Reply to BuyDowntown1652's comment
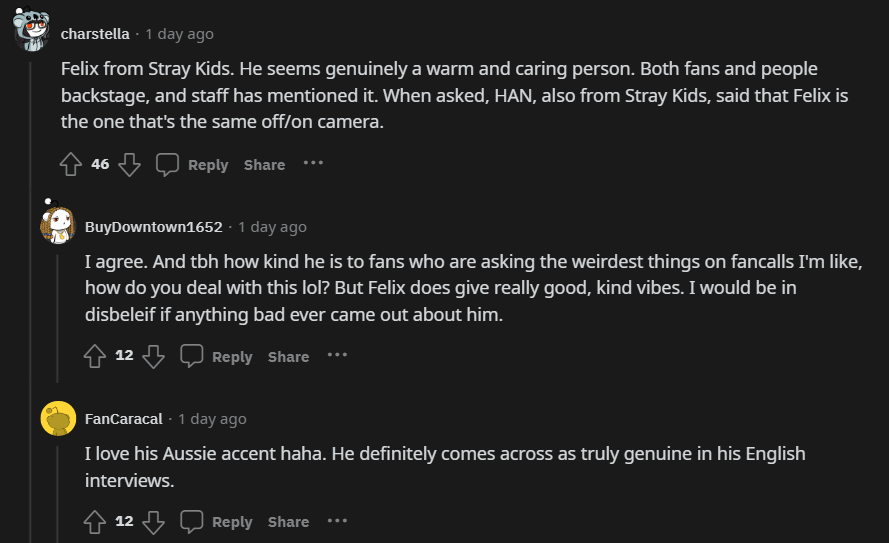Image resolution: width=889 pixels, height=543 pixels. point(217,357)
